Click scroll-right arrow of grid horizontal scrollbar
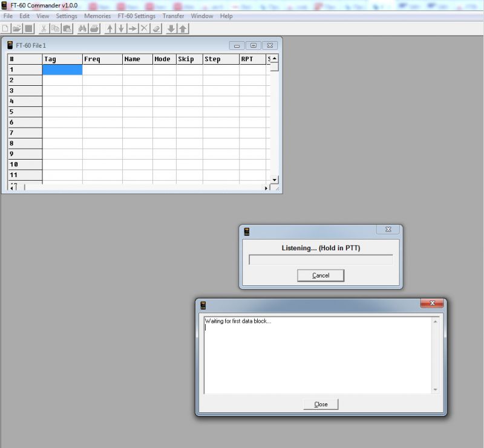 tap(266, 188)
